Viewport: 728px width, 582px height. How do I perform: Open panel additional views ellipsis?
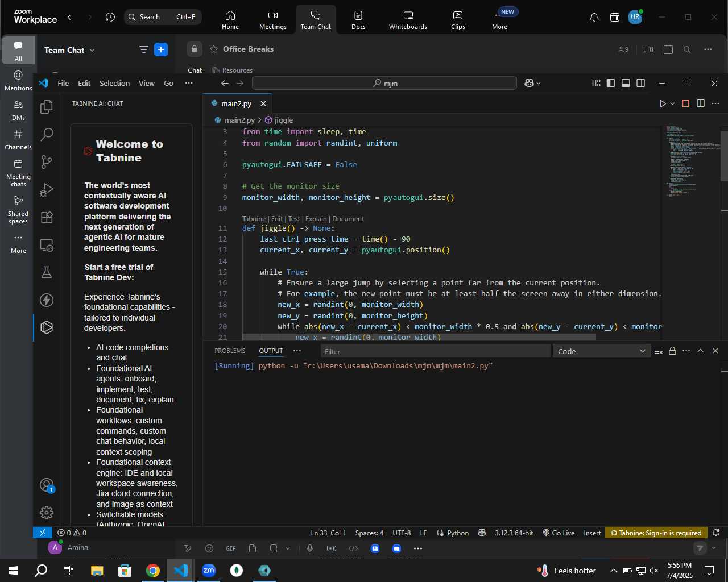[x=297, y=351]
